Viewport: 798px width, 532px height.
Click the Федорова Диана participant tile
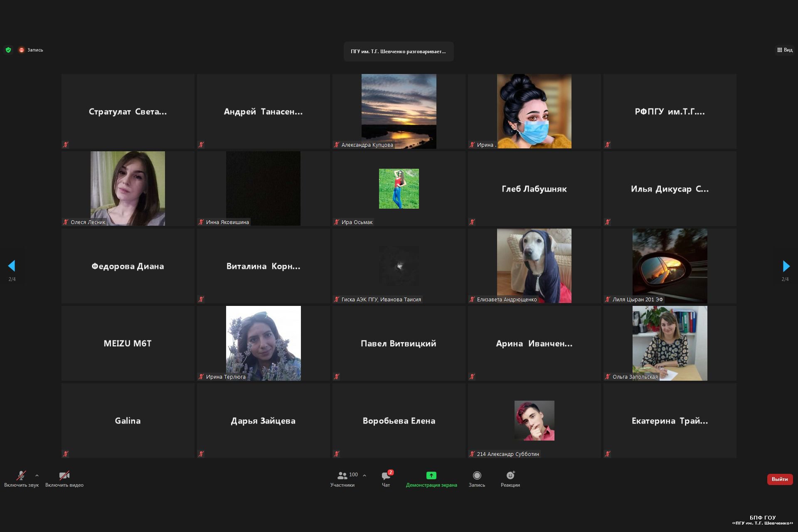(128, 266)
